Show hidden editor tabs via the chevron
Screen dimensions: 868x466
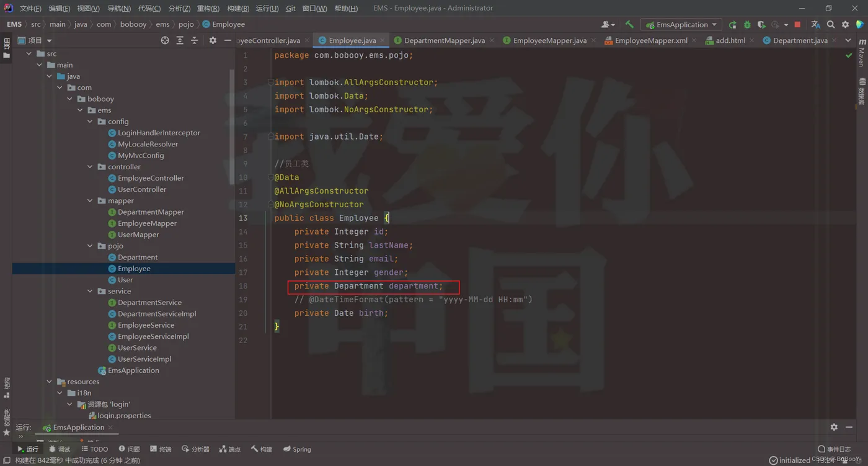[848, 40]
